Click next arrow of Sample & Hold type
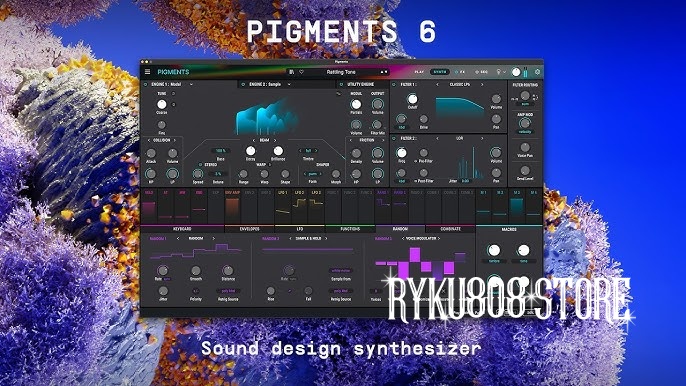686x386 pixels. point(326,239)
